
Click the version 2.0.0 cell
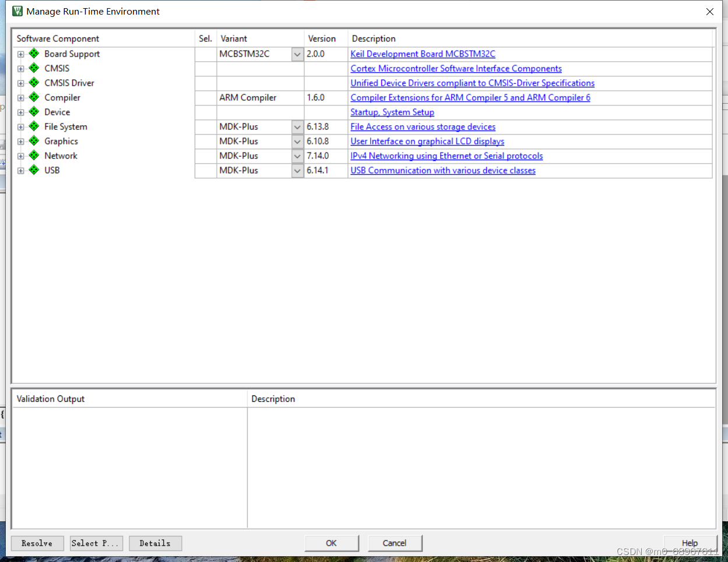(x=326, y=54)
